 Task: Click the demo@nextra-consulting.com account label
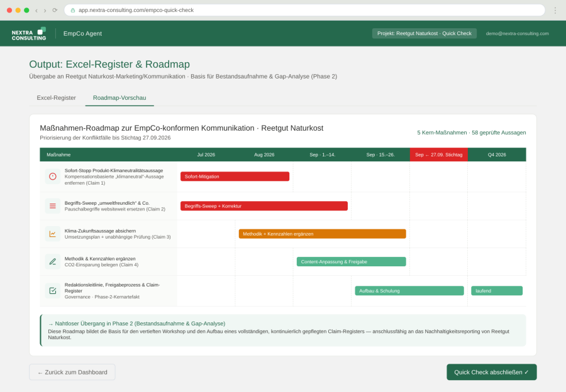point(518,33)
